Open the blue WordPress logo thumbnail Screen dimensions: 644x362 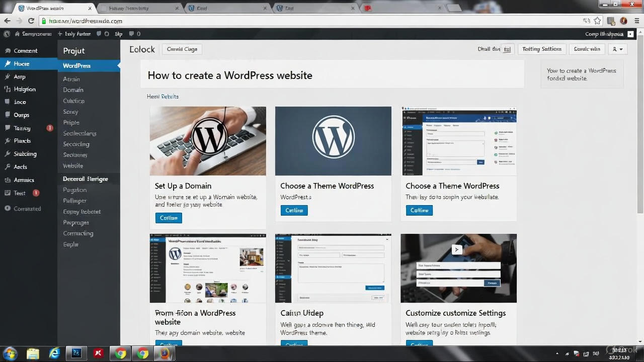(333, 141)
